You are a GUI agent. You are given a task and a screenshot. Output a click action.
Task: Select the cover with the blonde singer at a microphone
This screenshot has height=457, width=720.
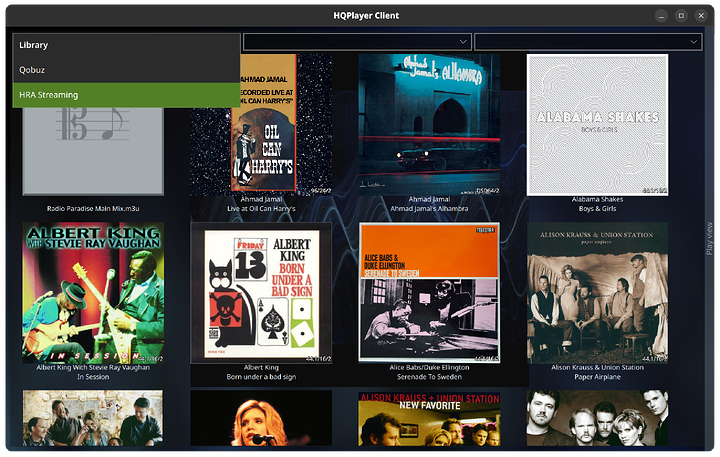[x=261, y=418]
